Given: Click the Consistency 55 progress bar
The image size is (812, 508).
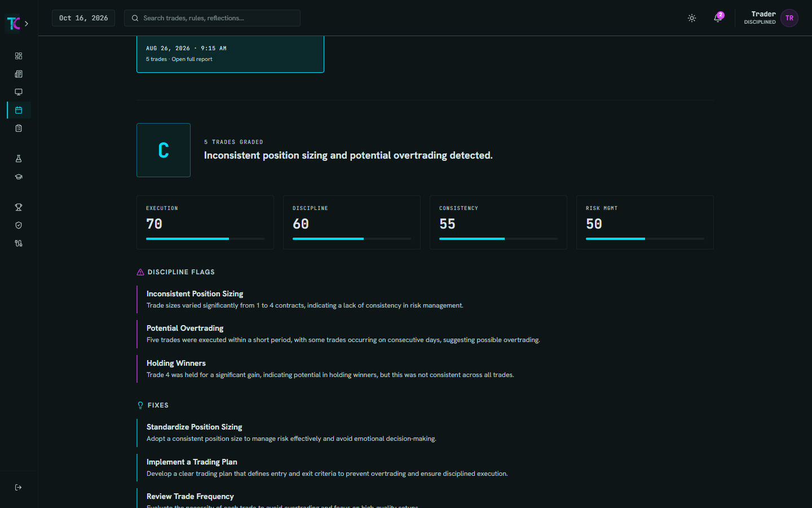Looking at the screenshot, I should 498,239.
